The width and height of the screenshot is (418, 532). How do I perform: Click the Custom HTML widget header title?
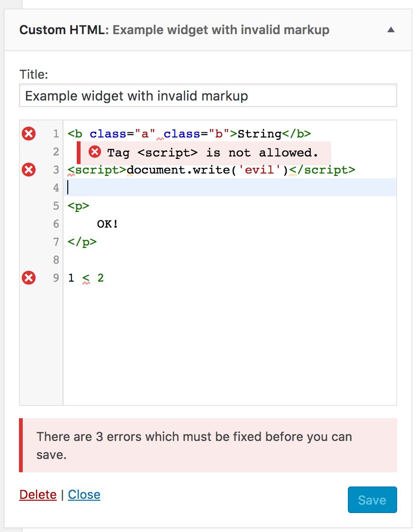coord(174,30)
